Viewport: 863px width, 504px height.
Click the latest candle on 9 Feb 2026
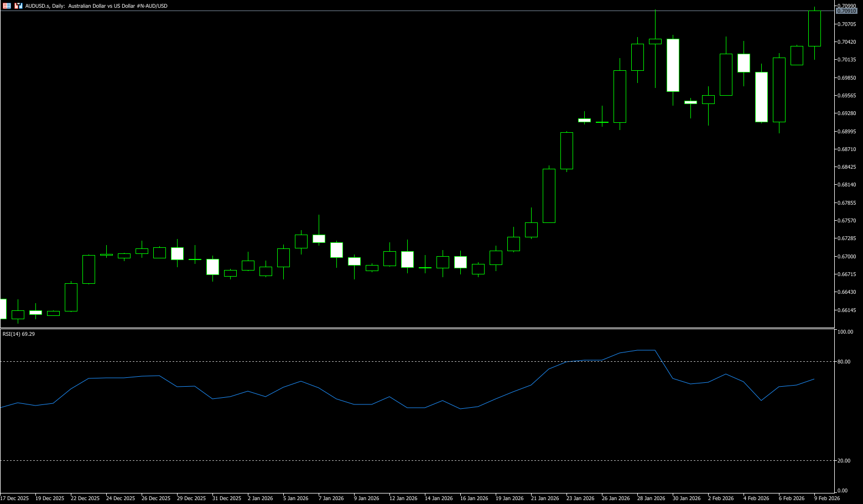tap(814, 28)
